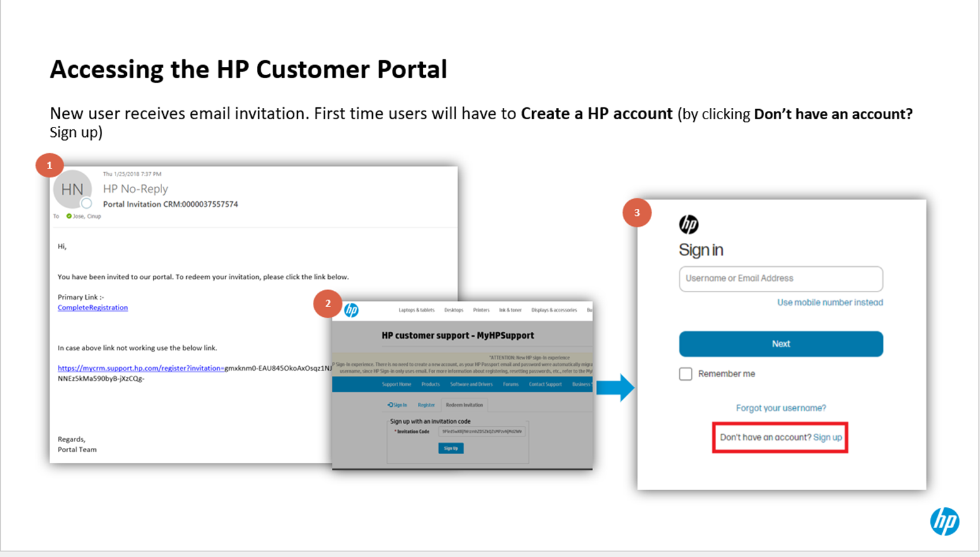Select Printers in the HP navigation bar

481,310
